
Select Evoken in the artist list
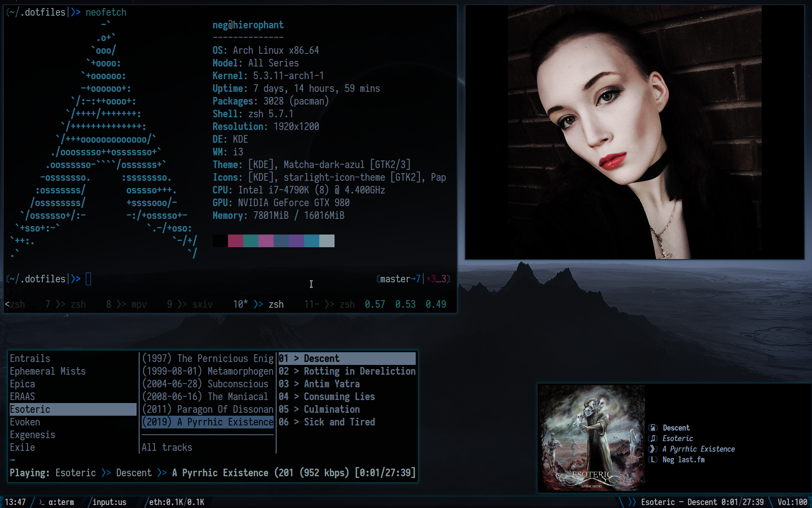click(x=25, y=422)
